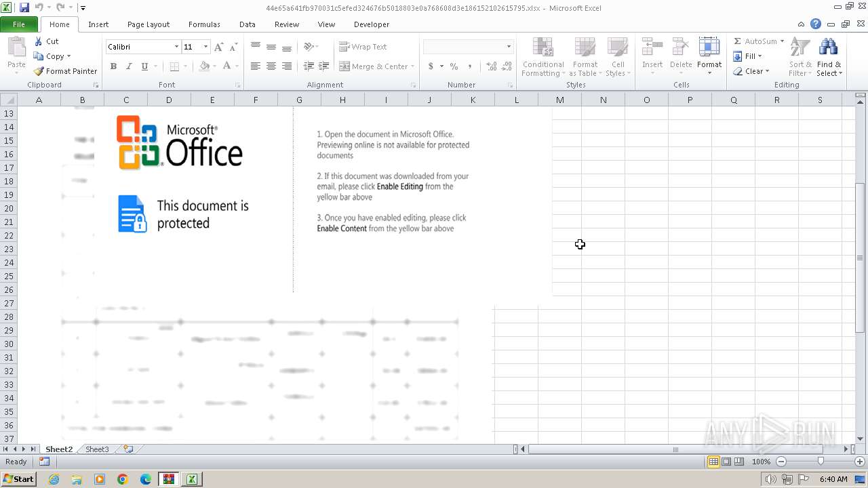This screenshot has width=868, height=488.
Task: Toggle Underline formatting
Action: pos(144,66)
